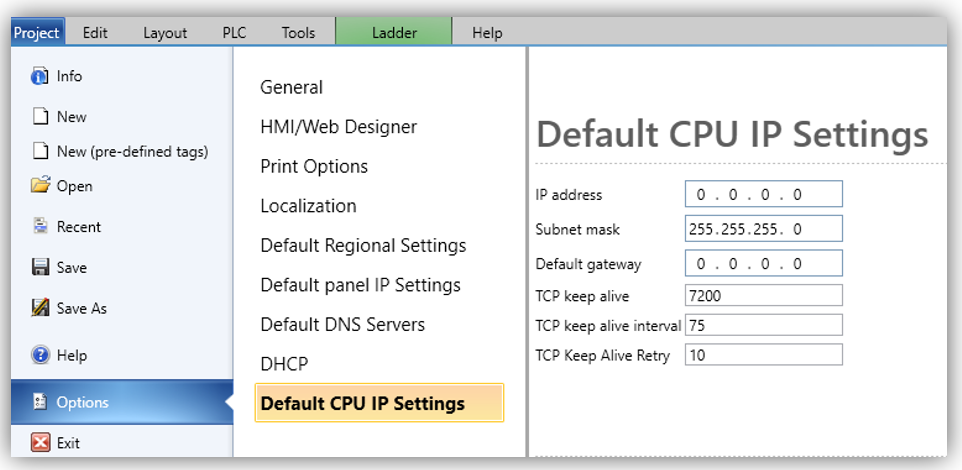
Task: Open the Tools tab
Action: (298, 33)
